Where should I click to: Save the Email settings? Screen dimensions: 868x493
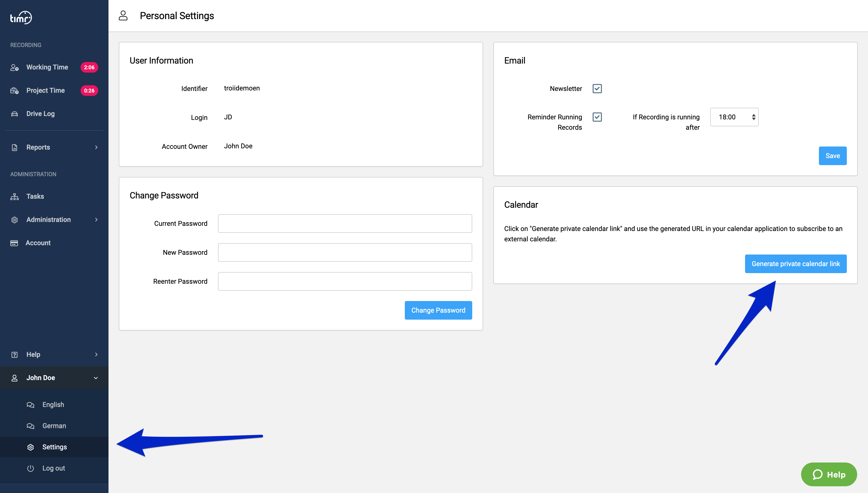832,156
